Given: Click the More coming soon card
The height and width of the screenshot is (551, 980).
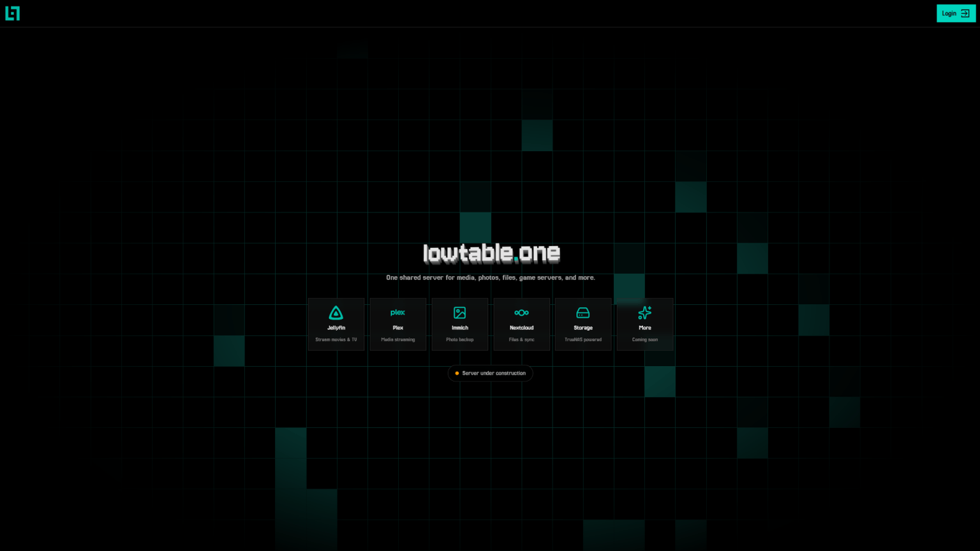Looking at the screenshot, I should (x=644, y=324).
